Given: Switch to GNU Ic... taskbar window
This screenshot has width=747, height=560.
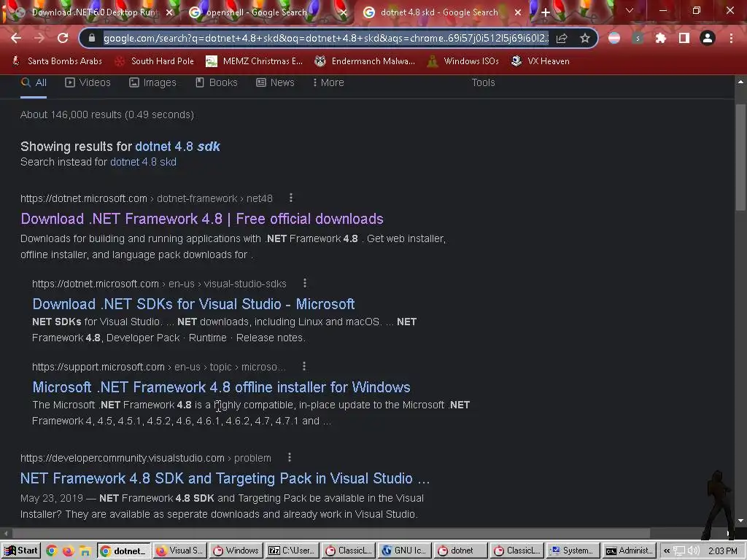Looking at the screenshot, I should (403, 551).
